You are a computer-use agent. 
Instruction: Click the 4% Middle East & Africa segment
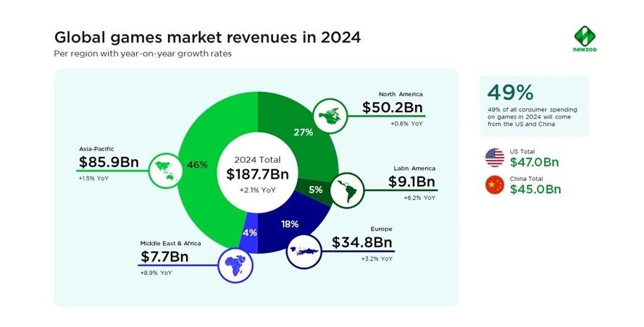pos(249,232)
